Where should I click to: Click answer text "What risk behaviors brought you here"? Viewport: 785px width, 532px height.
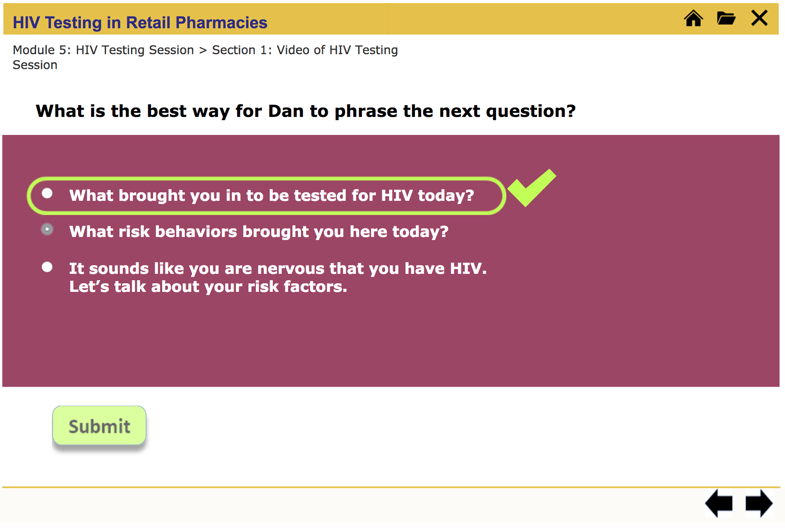pyautogui.click(x=258, y=232)
